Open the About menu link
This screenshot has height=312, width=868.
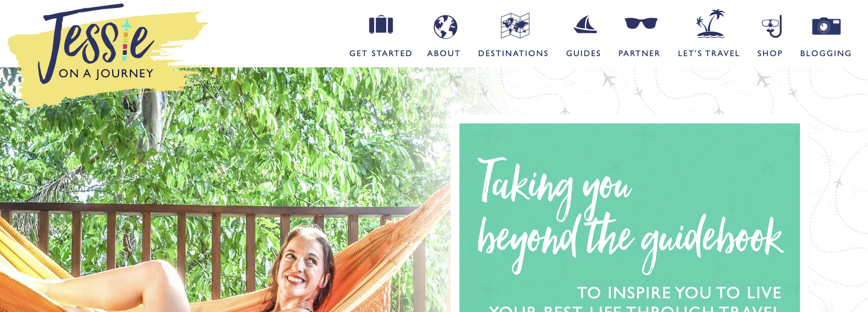click(x=444, y=53)
